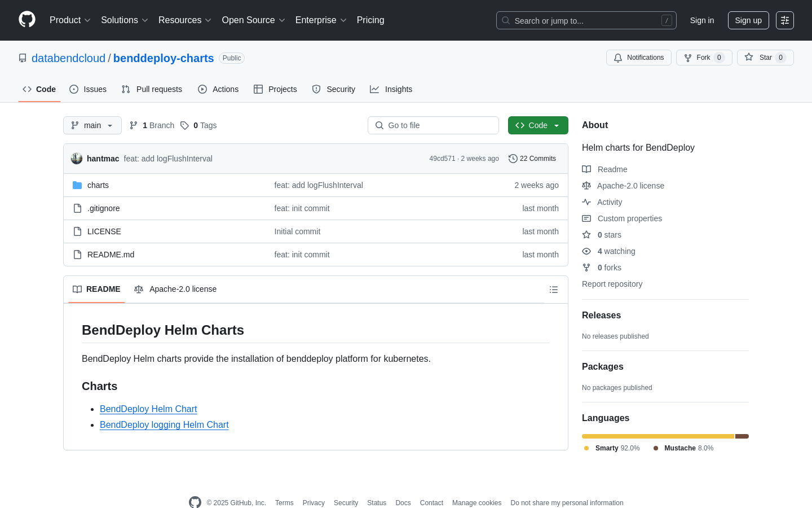812x508 pixels.
Task: Focus the Go to file input
Action: [x=433, y=125]
